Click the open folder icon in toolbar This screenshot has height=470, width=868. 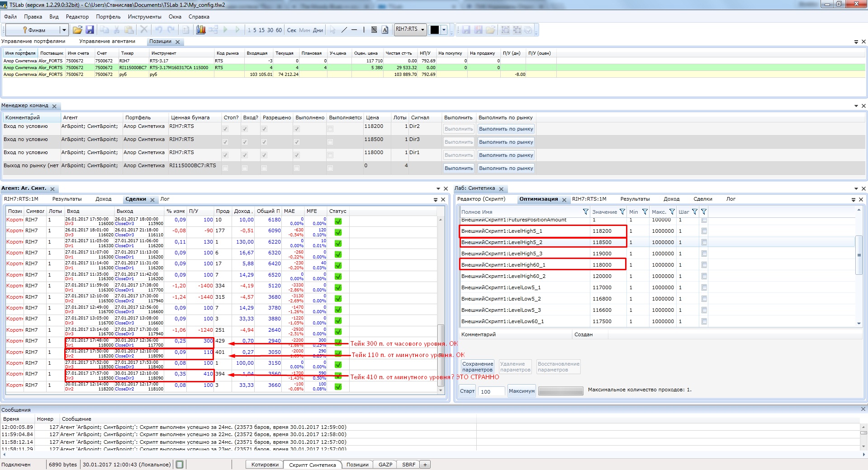tap(77, 30)
